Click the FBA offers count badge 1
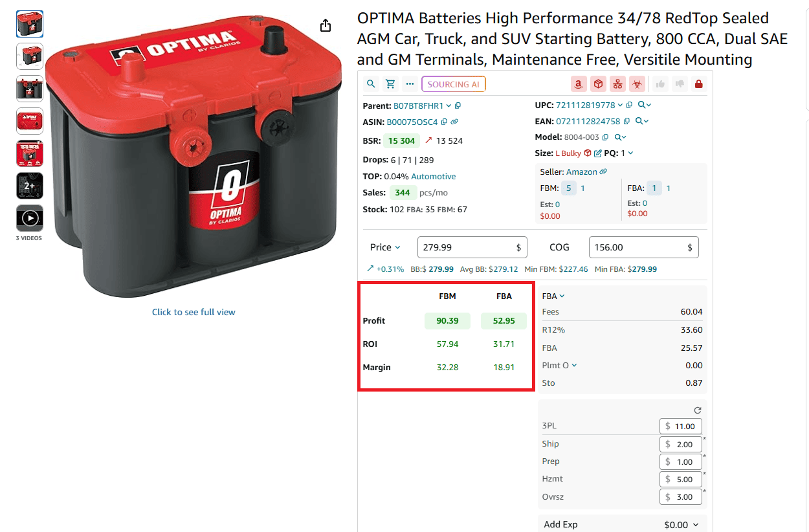809x532 pixels. (654, 188)
